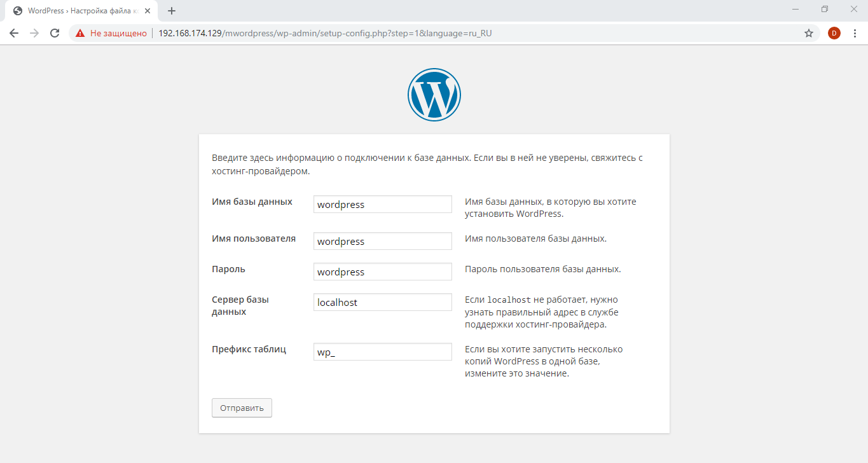Reload the current page
Viewport: 868px width, 463px height.
click(x=55, y=33)
